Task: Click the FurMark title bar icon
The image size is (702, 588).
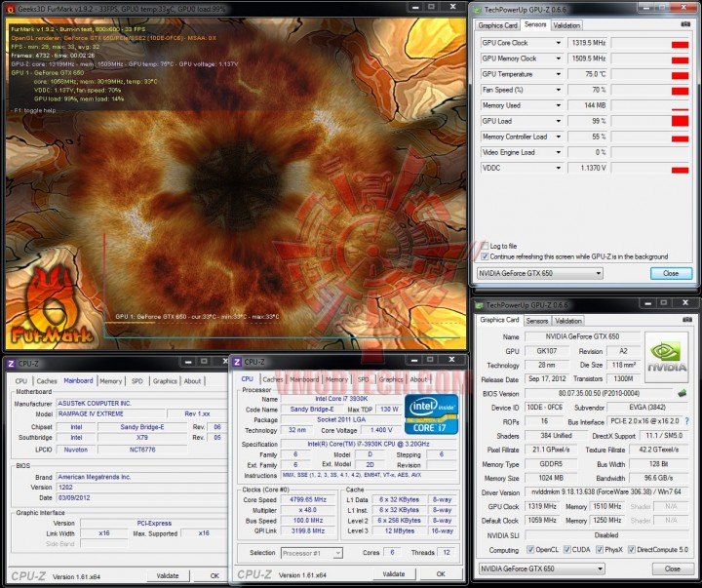Action: coord(11,9)
